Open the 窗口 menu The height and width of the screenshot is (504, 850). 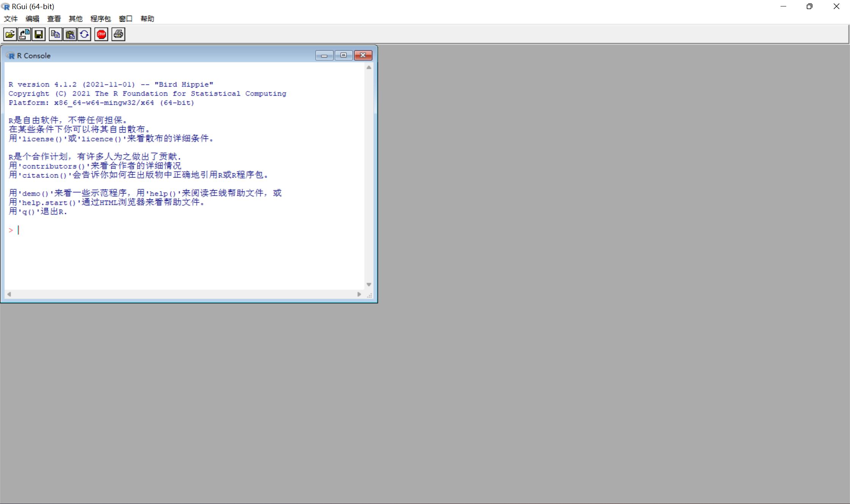pos(126,19)
